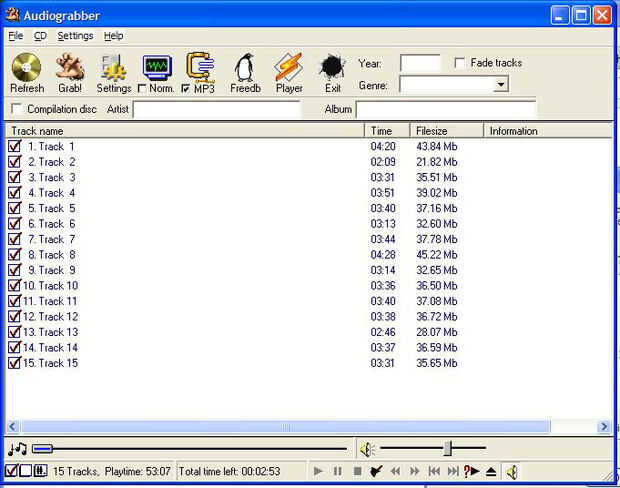The height and width of the screenshot is (488, 620).
Task: Click the Information column header
Action: click(548, 131)
